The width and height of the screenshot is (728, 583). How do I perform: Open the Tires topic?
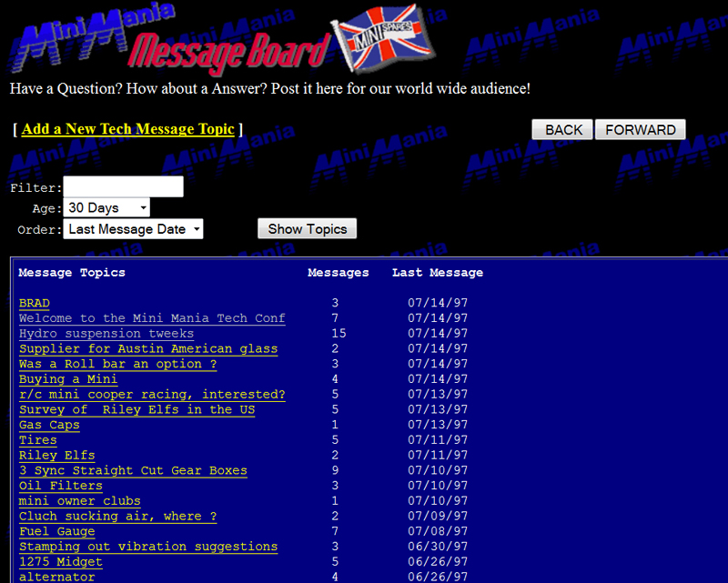pyautogui.click(x=37, y=440)
